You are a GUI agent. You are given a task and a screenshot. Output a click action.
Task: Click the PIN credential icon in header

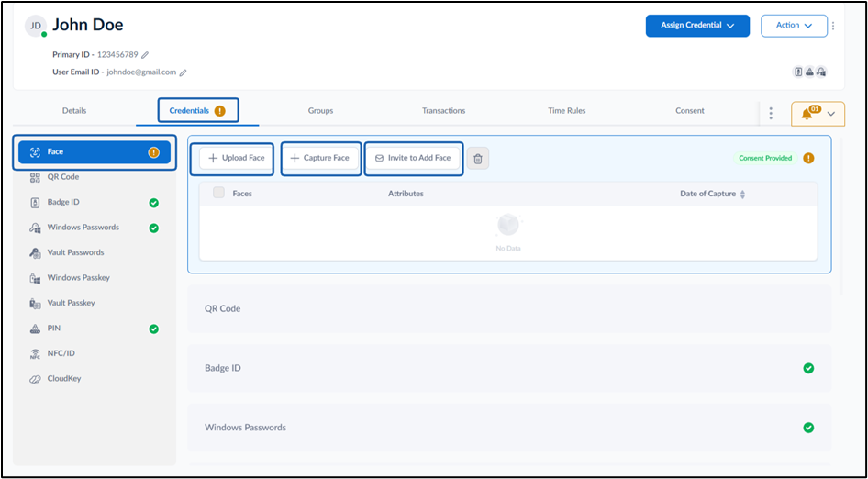pos(810,72)
